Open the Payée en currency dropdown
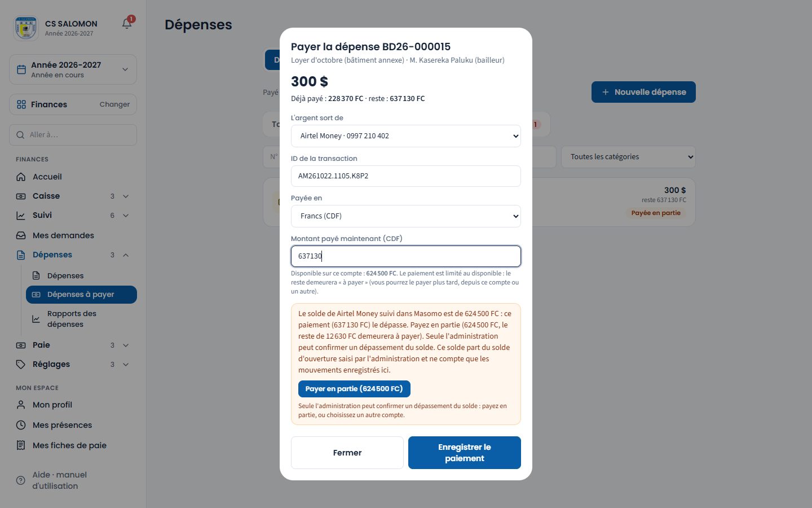 pos(405,216)
